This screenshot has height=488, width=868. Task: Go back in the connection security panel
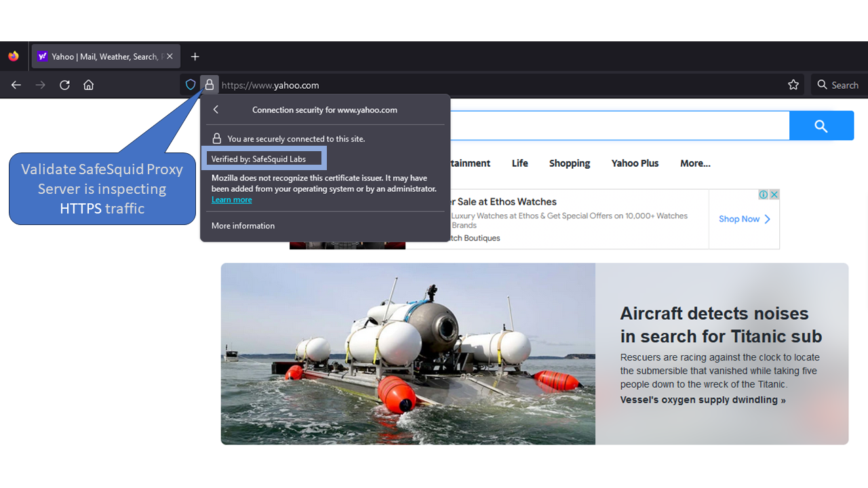coord(216,110)
